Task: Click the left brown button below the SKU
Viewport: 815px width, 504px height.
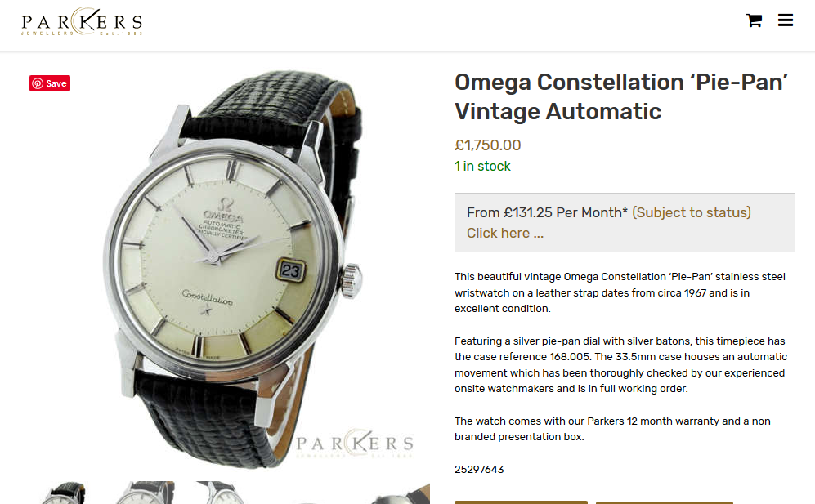Action: tap(521, 502)
